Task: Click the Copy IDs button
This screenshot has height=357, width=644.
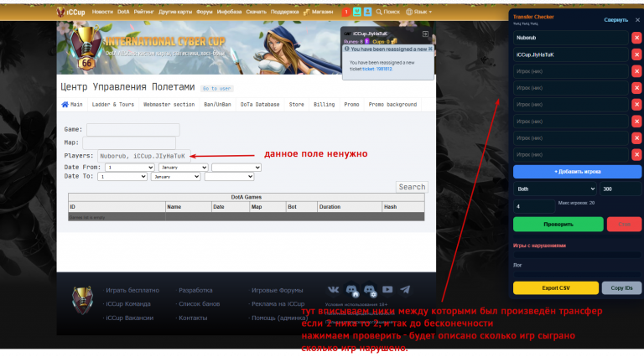Action: [x=621, y=288]
